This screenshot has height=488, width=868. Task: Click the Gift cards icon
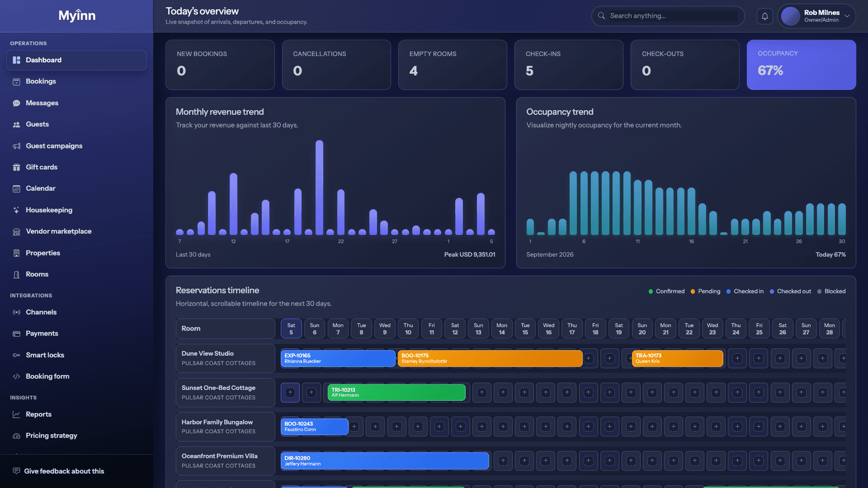[x=16, y=167]
